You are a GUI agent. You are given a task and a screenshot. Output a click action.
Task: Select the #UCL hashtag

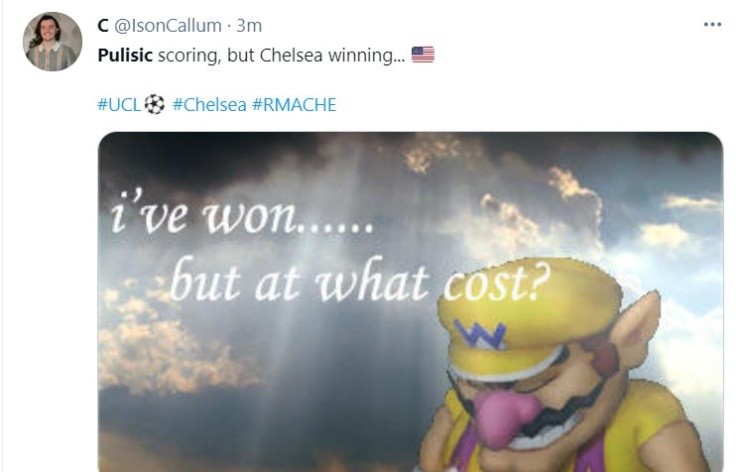point(119,104)
